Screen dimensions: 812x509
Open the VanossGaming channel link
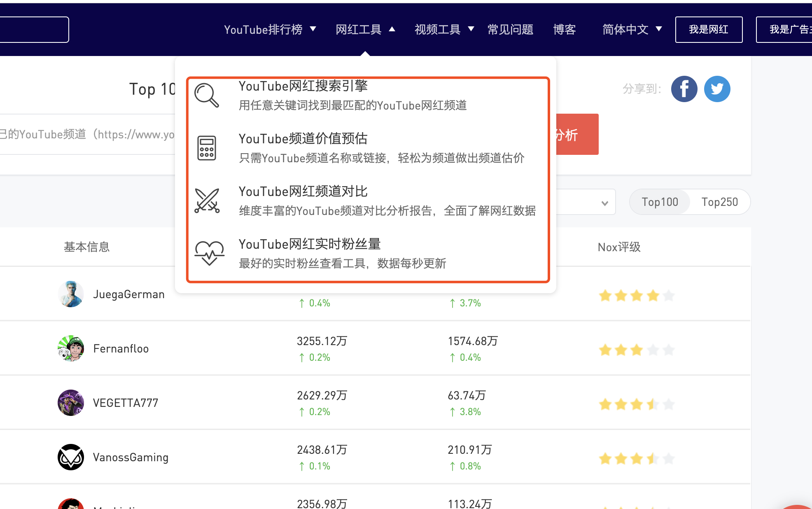click(131, 458)
